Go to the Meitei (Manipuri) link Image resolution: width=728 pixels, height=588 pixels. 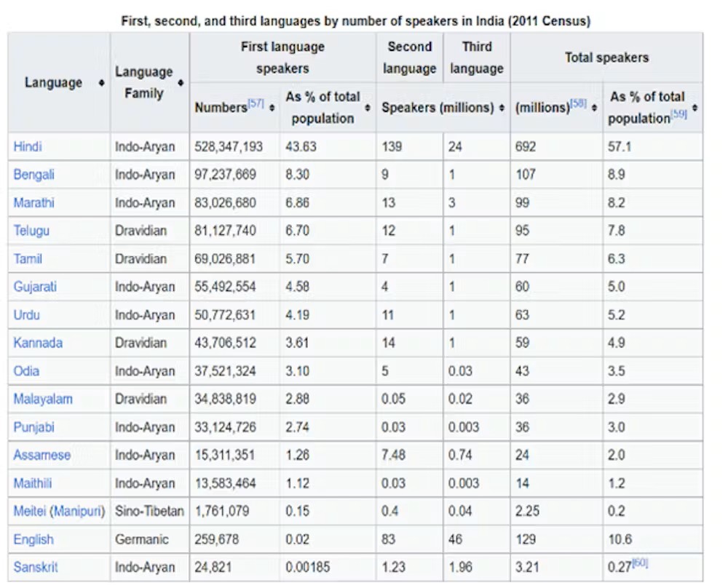click(x=59, y=512)
